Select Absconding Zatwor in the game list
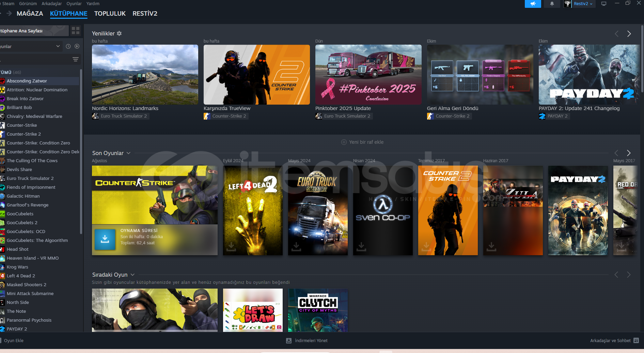 coord(40,81)
